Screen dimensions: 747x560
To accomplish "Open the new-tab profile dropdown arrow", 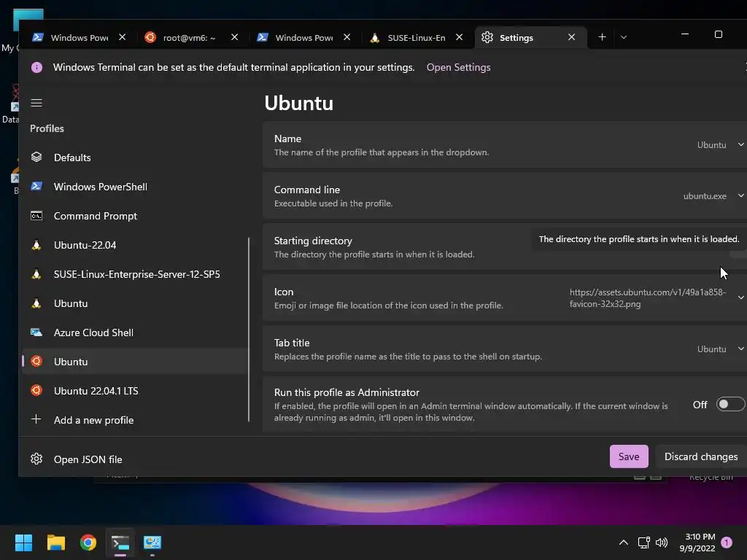I will click(x=624, y=37).
